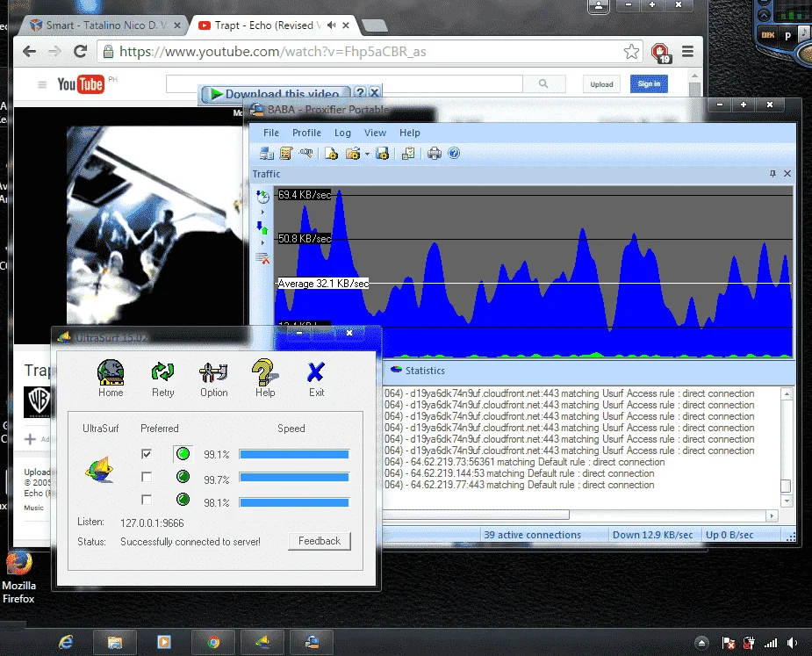Image resolution: width=812 pixels, height=656 pixels.
Task: Click YouTube Upload button
Action: pos(601,84)
